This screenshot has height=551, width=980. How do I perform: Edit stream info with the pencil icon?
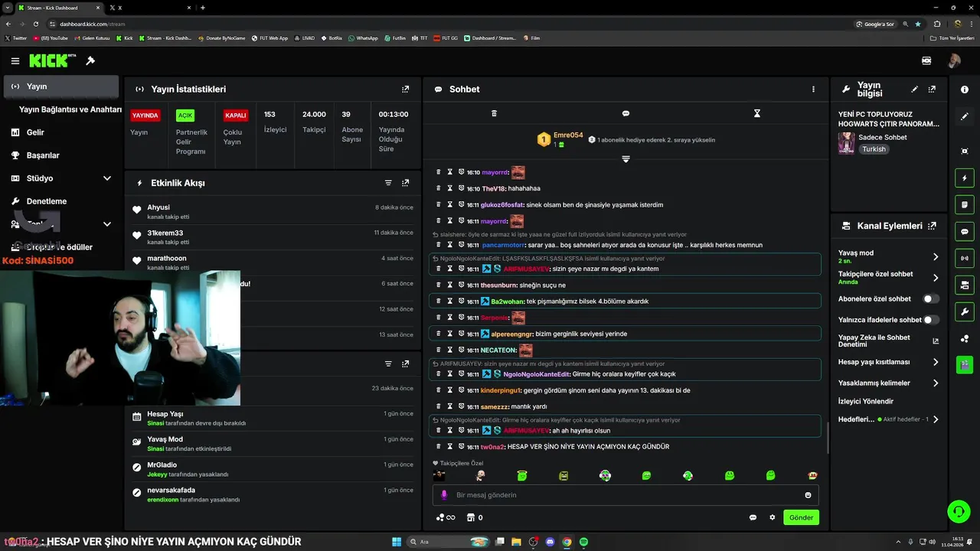tap(914, 90)
